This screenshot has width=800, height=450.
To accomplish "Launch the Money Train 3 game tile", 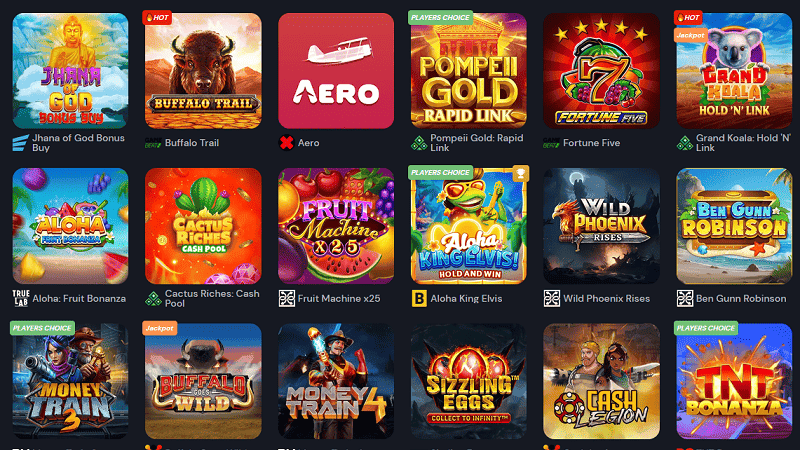I will (70, 381).
